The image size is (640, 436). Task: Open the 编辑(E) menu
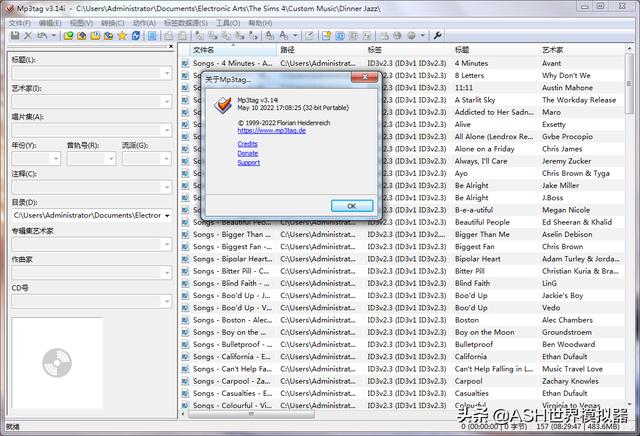(x=50, y=23)
